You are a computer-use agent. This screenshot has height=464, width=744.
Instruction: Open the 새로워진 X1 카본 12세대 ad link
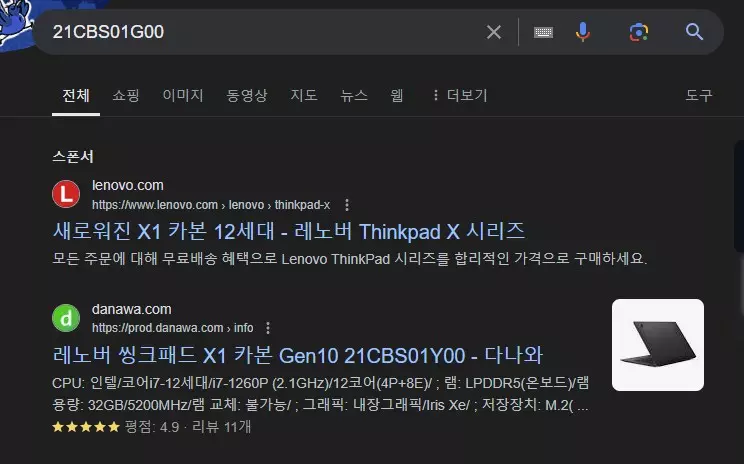point(289,232)
